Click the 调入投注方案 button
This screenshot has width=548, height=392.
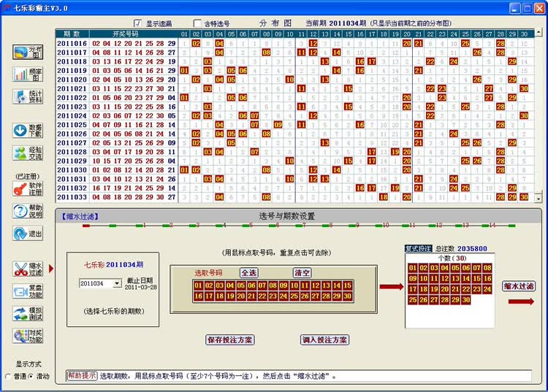[x=324, y=339]
